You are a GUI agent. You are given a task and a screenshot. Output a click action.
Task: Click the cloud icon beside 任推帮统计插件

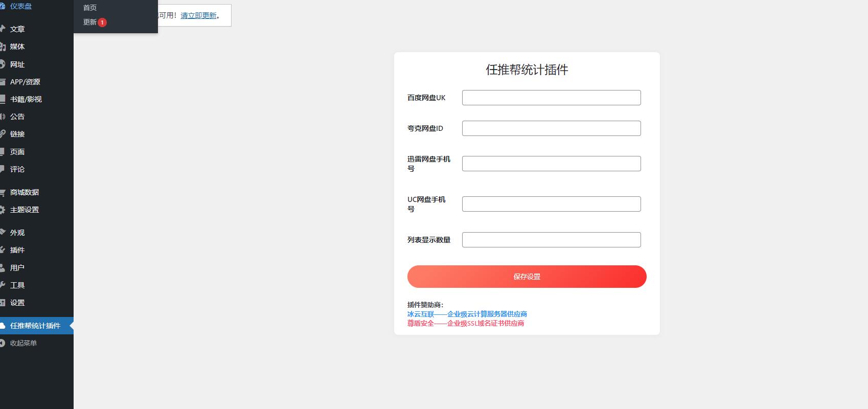[3, 326]
